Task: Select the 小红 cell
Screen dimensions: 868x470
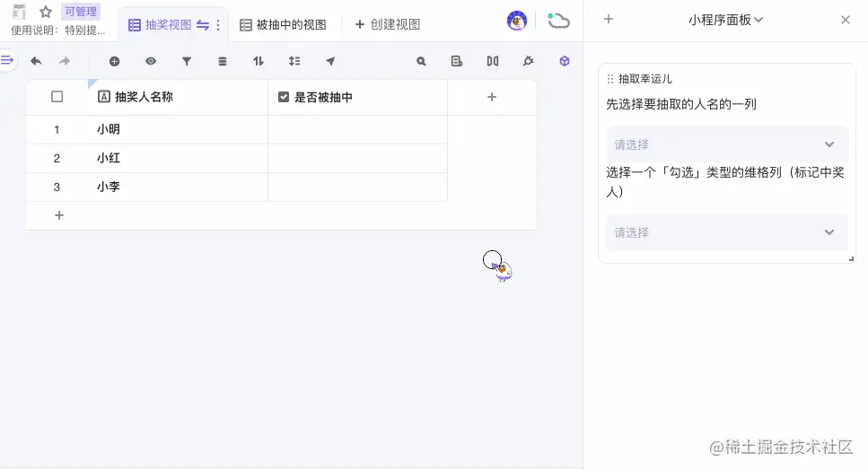Action: coord(179,159)
